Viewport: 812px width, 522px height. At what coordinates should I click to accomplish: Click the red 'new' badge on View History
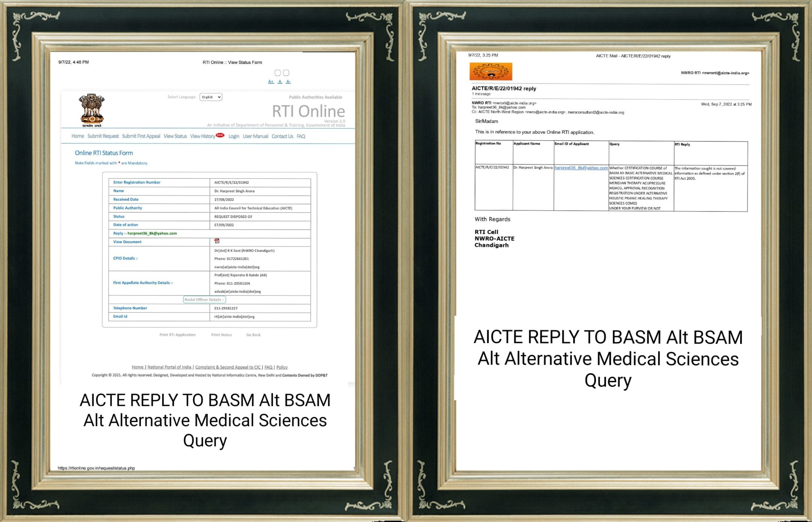[x=220, y=135]
